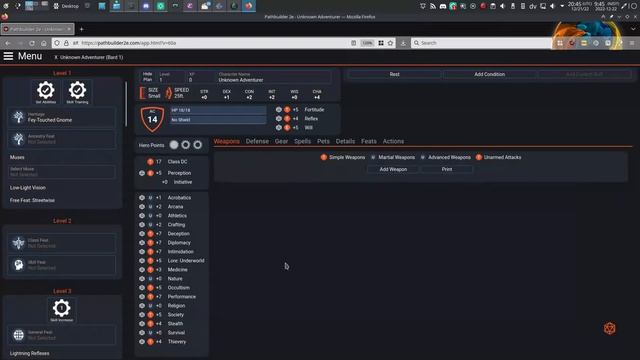Switch to the Weapons tab

coord(227,141)
